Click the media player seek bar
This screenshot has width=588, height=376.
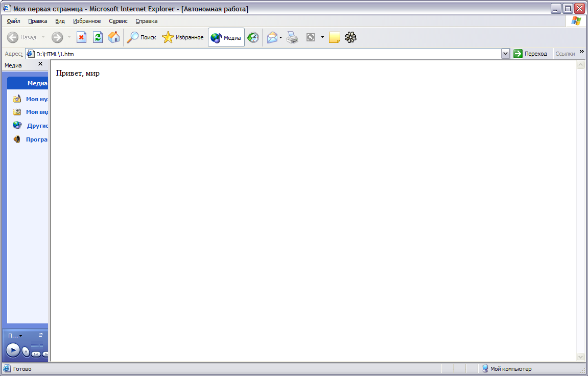pos(37,345)
